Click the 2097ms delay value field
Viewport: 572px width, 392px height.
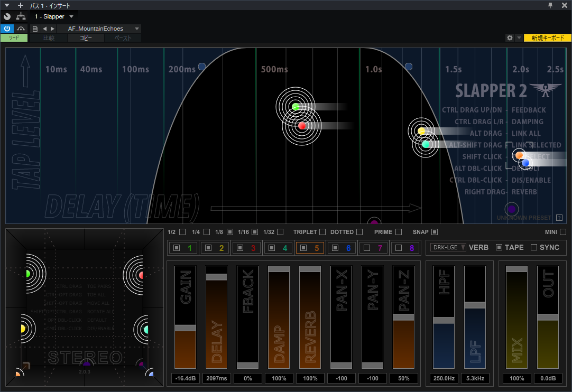point(217,378)
